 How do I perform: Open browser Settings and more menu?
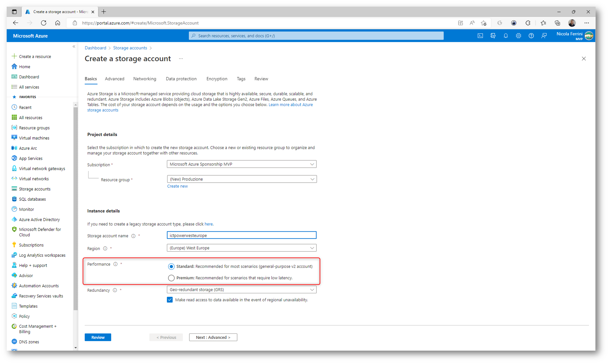click(586, 23)
